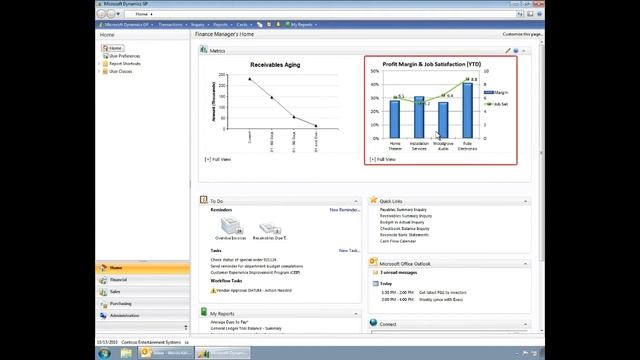Image resolution: width=640 pixels, height=360 pixels.
Task: Click the Customize this page link
Action: pyautogui.click(x=522, y=34)
